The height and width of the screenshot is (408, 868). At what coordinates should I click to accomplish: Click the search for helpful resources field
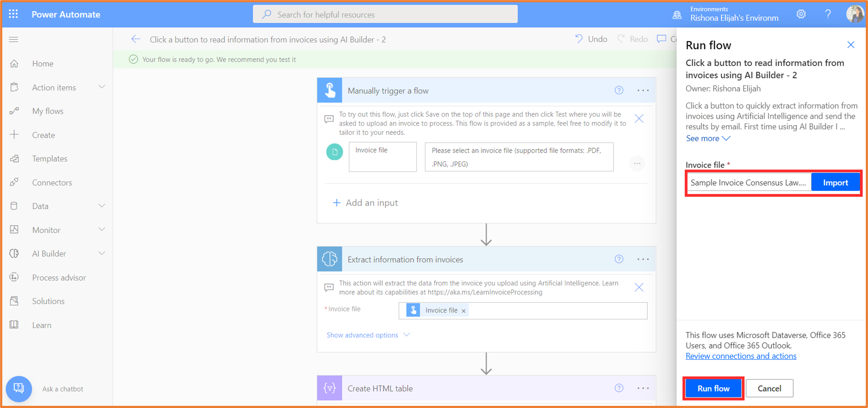(385, 14)
